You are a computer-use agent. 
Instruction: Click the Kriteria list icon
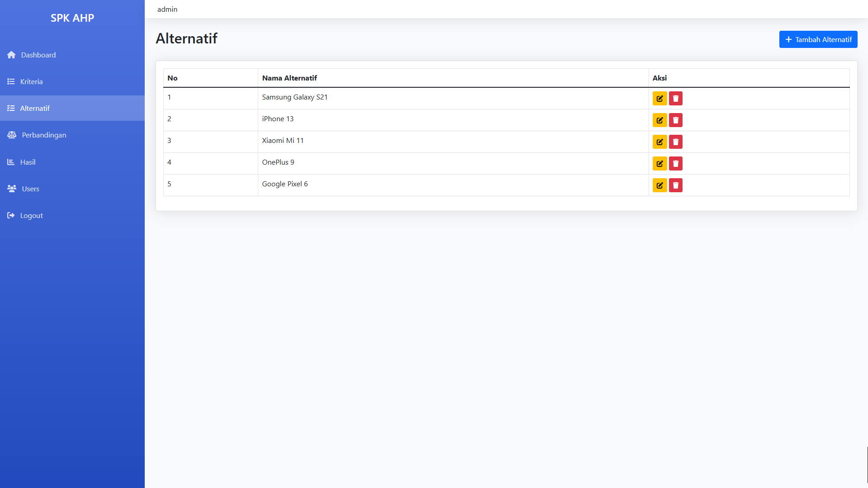click(11, 81)
